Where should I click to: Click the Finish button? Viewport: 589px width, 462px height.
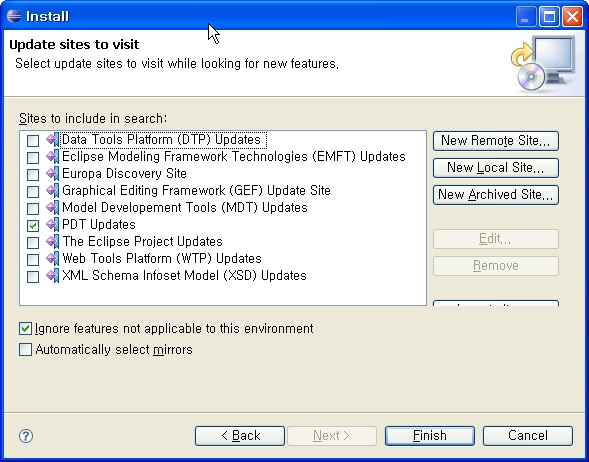(430, 436)
